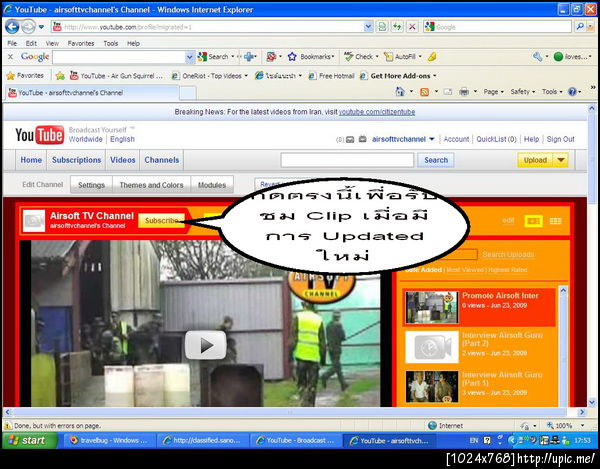Click the Print icon in command bar
Image resolution: width=600 pixels, height=469 pixels.
pyautogui.click(x=464, y=92)
